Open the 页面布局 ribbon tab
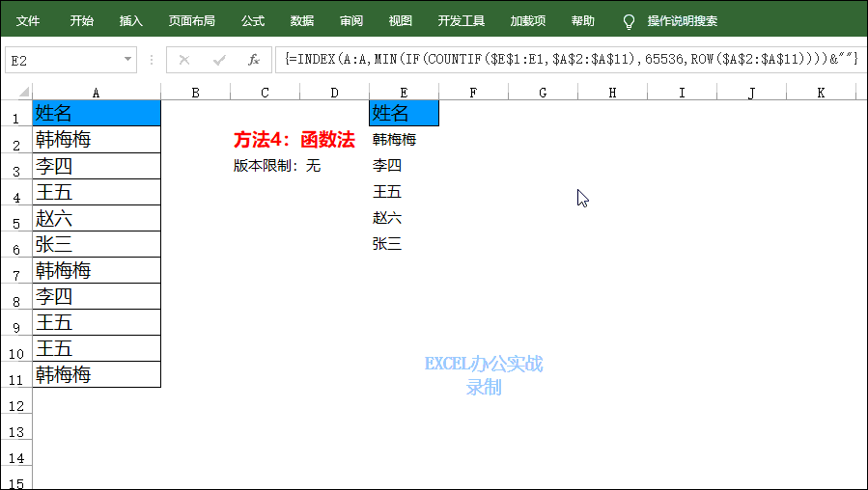The height and width of the screenshot is (490, 868). pos(191,21)
